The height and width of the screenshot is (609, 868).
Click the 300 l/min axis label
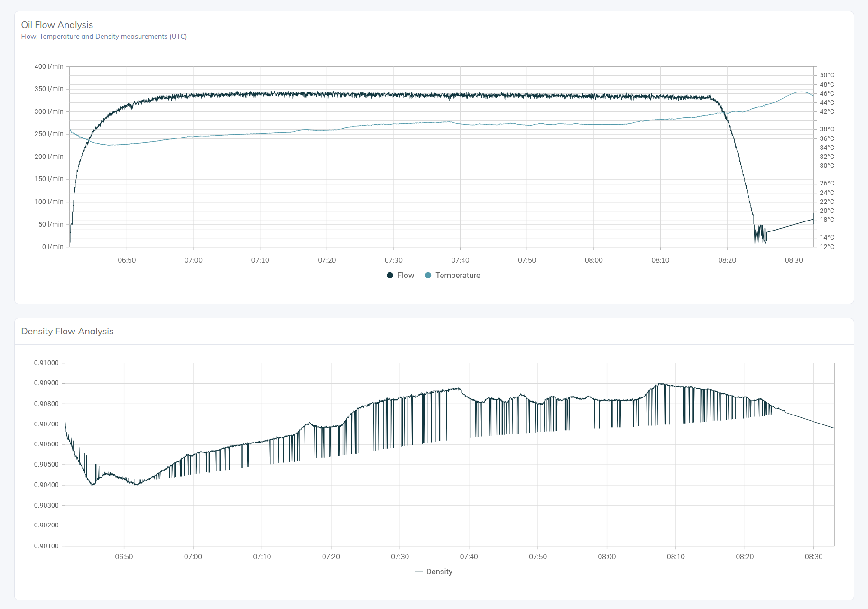(49, 111)
